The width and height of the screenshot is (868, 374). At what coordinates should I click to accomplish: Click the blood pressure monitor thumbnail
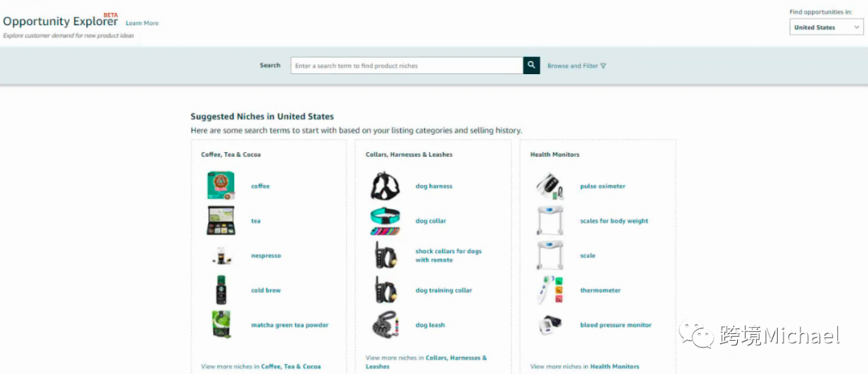click(551, 325)
